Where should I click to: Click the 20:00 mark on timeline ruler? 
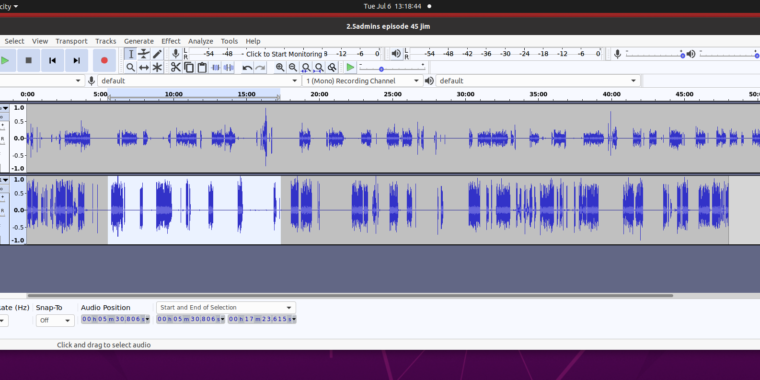point(319,94)
